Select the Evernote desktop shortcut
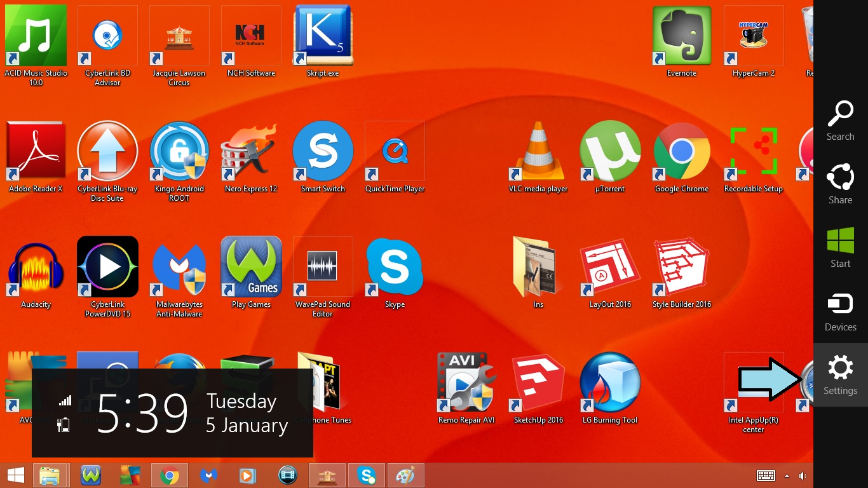This screenshot has width=868, height=488. tap(682, 37)
